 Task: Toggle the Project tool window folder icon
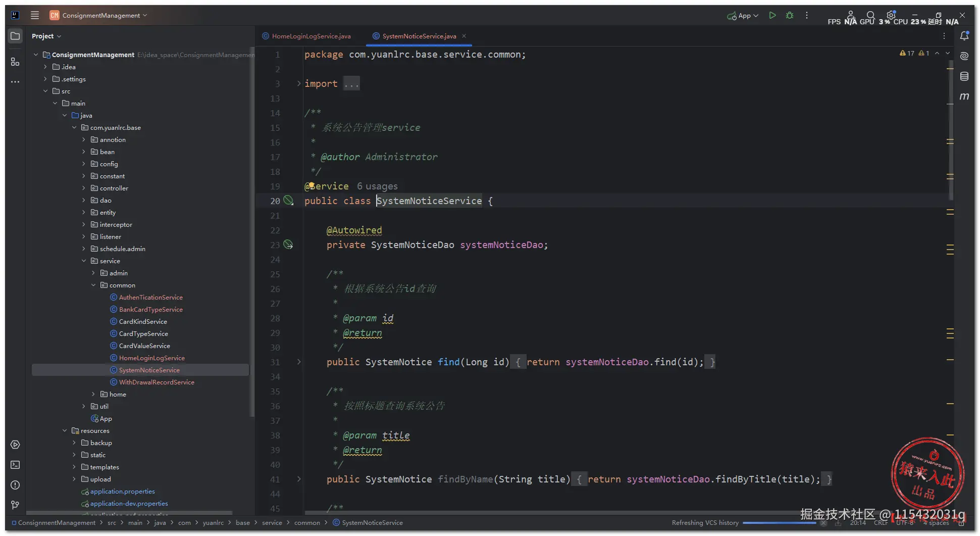15,36
